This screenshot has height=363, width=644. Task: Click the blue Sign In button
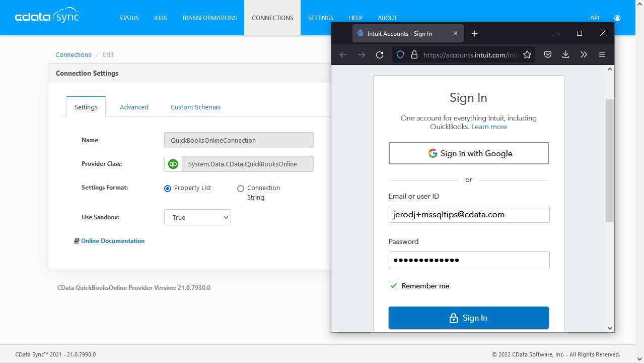[x=468, y=318]
